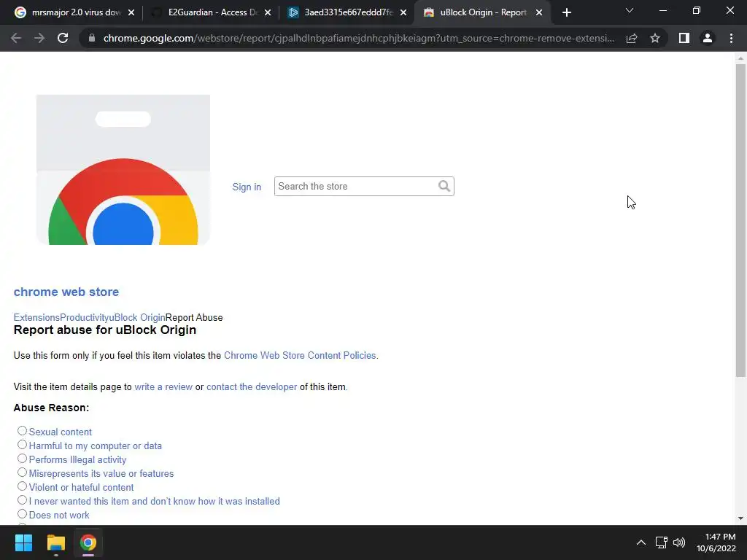Choose Misrepresents its value or features
Viewport: 747px width, 560px height.
point(22,472)
